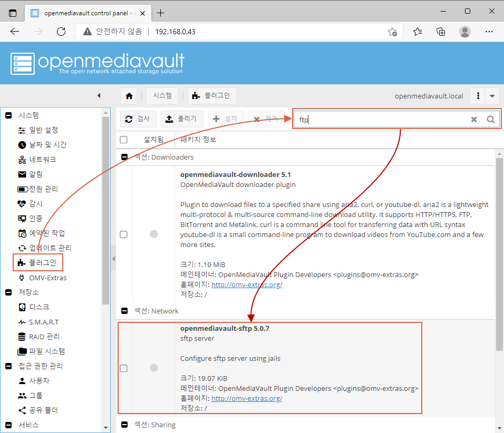Viewport: 504px width, 433px height.
Task: Open the user dropdown arrow menu
Action: pos(492,96)
